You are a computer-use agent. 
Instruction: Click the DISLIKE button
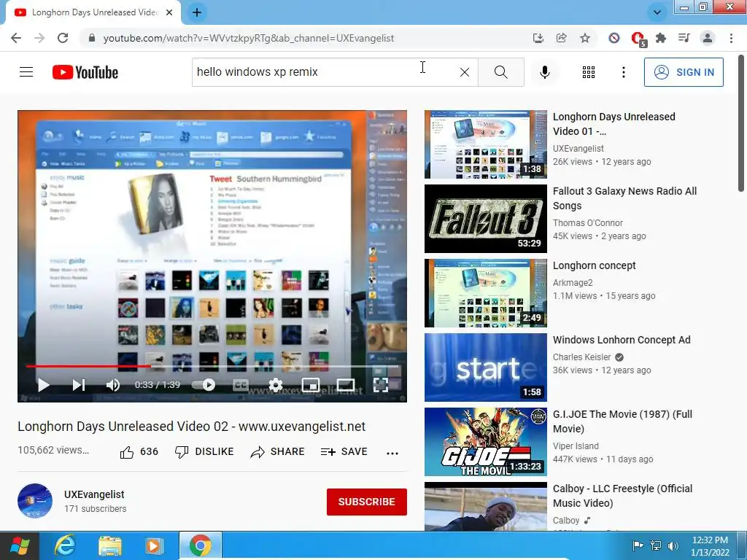pyautogui.click(x=204, y=452)
